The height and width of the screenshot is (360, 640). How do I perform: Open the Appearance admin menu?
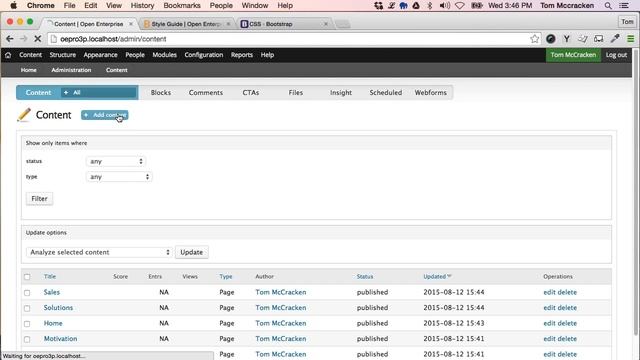pyautogui.click(x=100, y=55)
